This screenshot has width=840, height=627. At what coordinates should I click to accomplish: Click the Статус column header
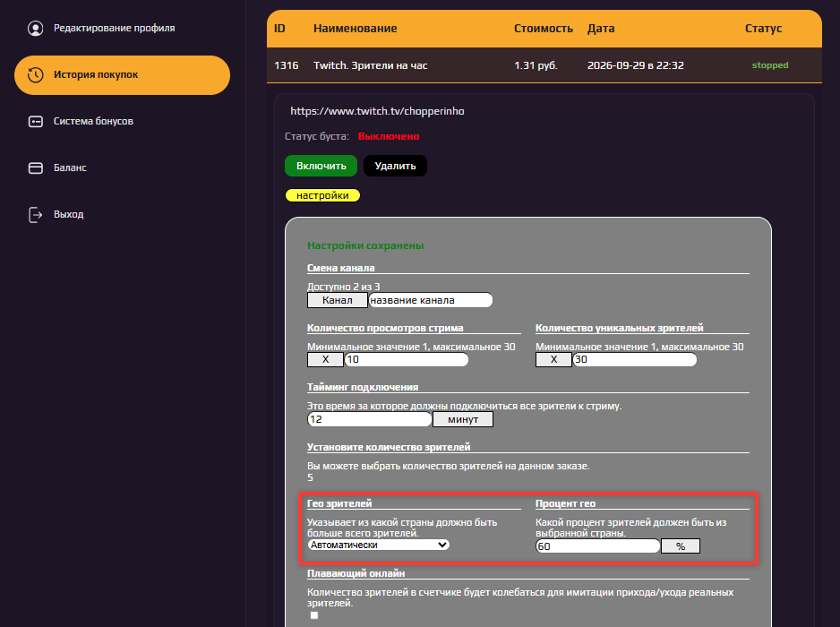(763, 29)
